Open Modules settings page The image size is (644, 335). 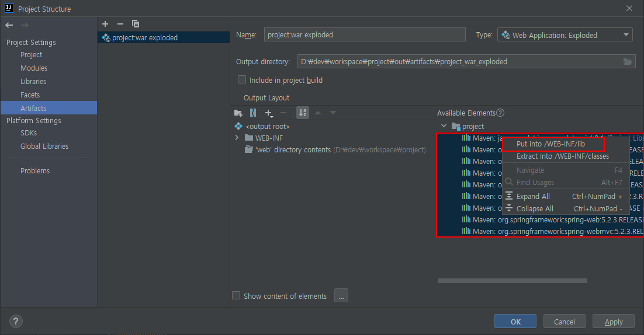click(x=34, y=68)
